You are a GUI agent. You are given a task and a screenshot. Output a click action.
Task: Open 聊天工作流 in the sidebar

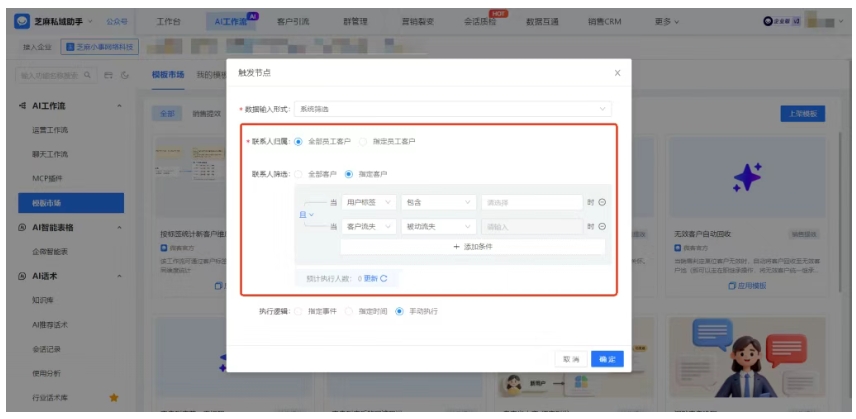[50, 154]
